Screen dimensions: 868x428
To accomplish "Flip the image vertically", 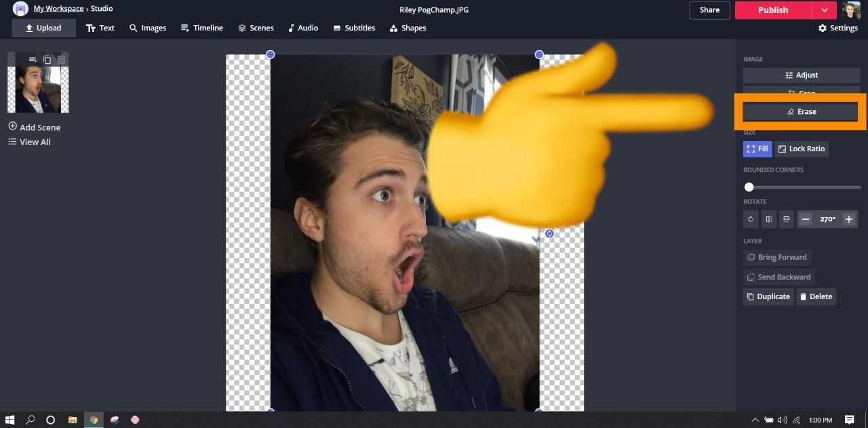I will (786, 219).
